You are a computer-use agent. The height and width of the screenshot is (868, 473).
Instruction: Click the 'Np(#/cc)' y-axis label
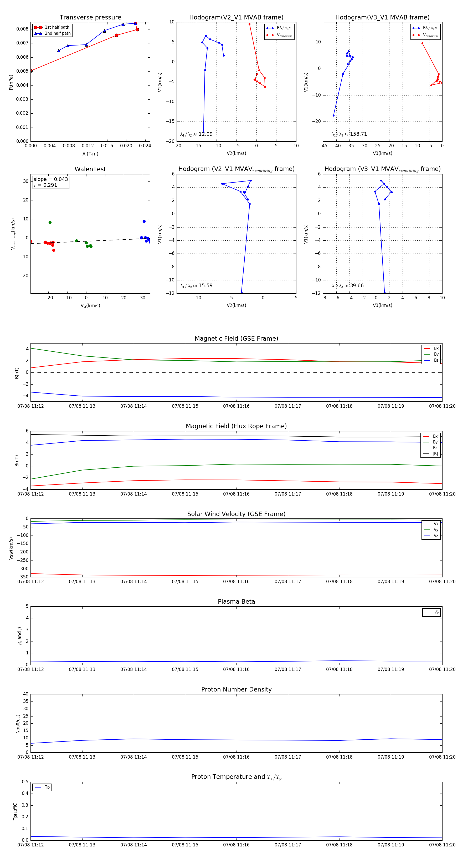[x=18, y=724]
